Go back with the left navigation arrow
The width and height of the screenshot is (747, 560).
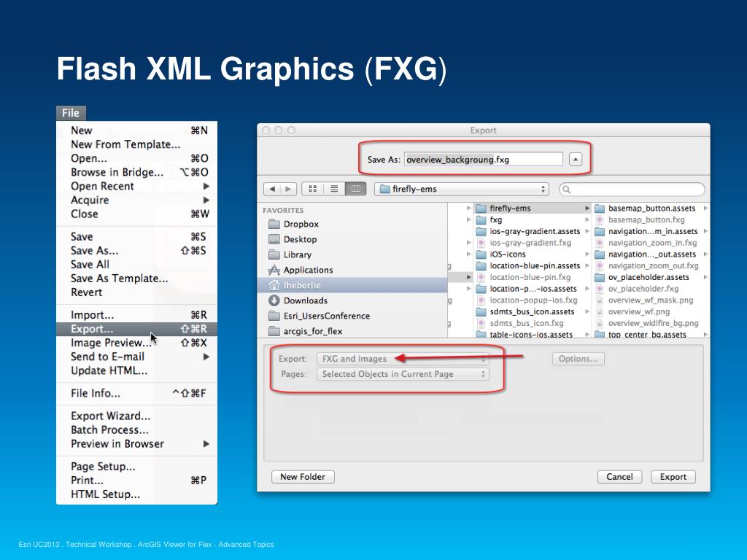coord(272,189)
